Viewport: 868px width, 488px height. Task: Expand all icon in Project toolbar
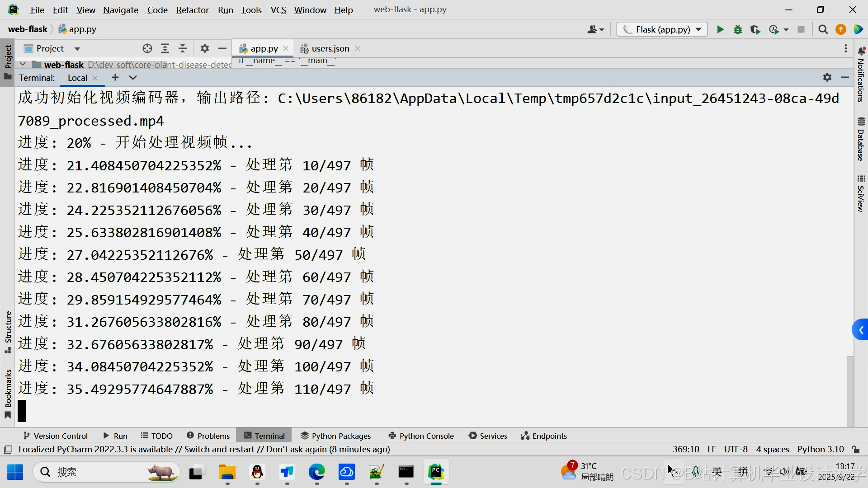pyautogui.click(x=165, y=49)
